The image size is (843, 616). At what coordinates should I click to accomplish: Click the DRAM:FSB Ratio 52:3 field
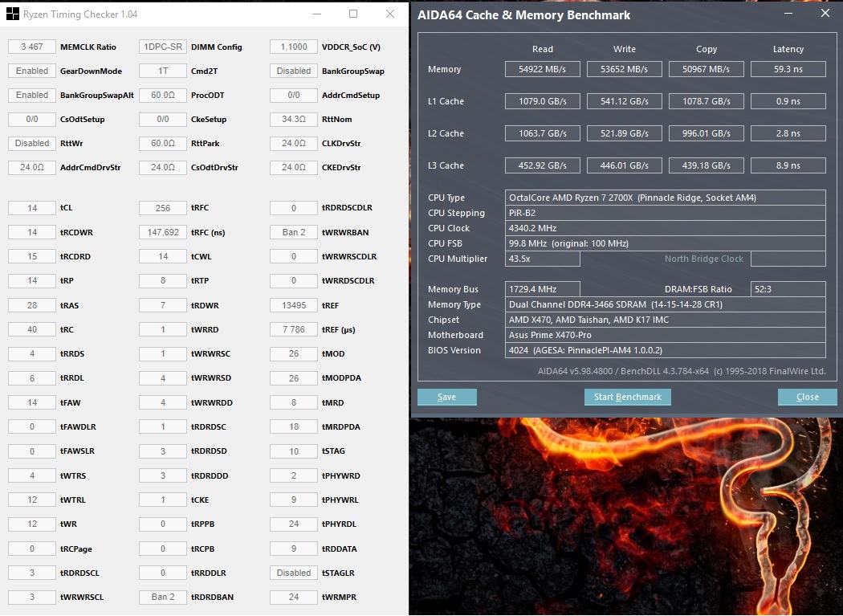click(x=788, y=289)
